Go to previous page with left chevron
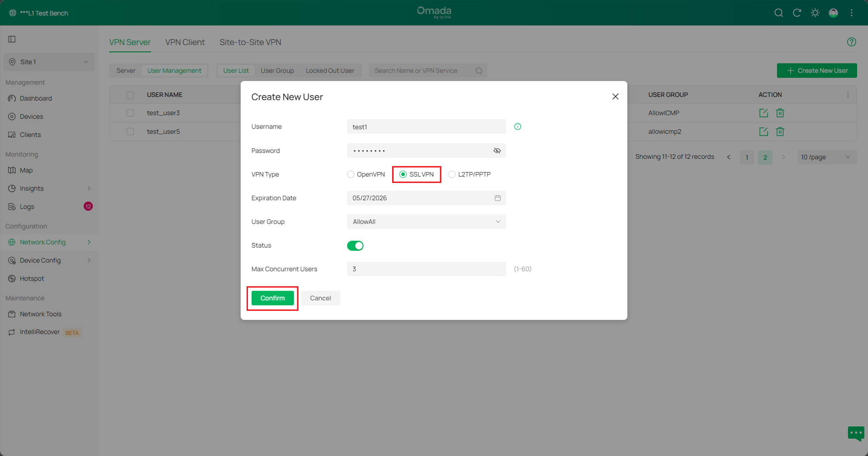Viewport: 868px width, 456px height. pos(729,157)
